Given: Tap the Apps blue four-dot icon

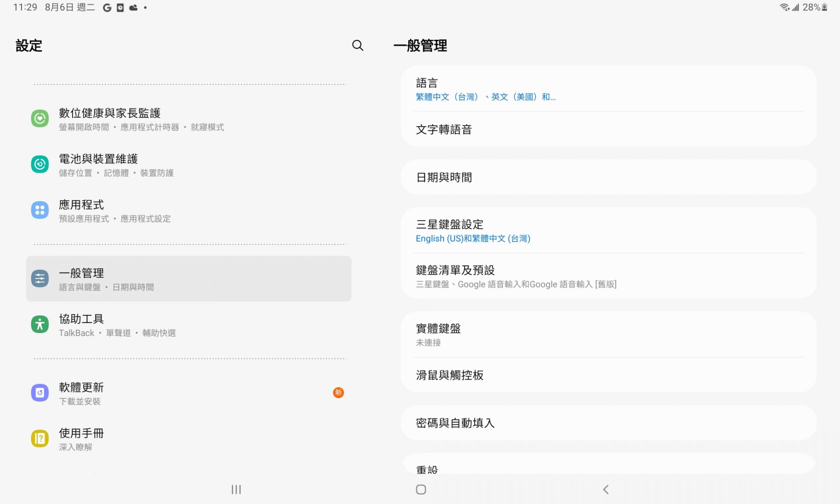Looking at the screenshot, I should (x=40, y=210).
